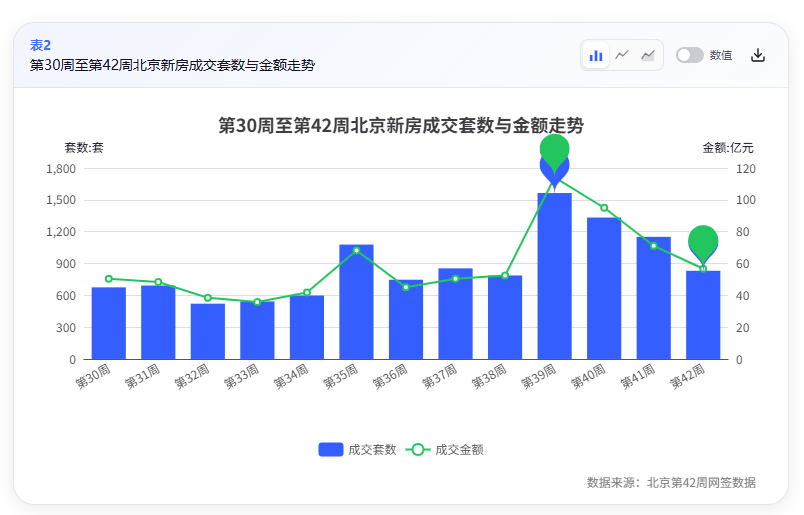Screen dimensions: 804x515
Task: Click the green line point at 第40周
Action: pyautogui.click(x=604, y=208)
